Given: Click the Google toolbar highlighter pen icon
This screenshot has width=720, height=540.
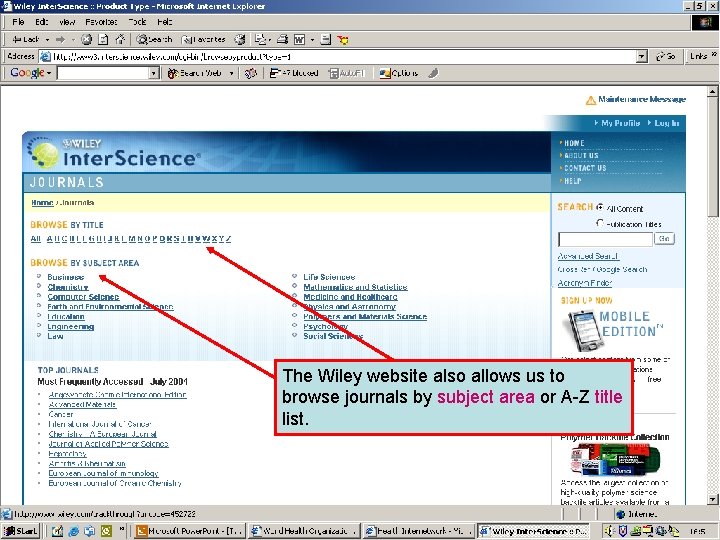Looking at the screenshot, I should tap(433, 73).
